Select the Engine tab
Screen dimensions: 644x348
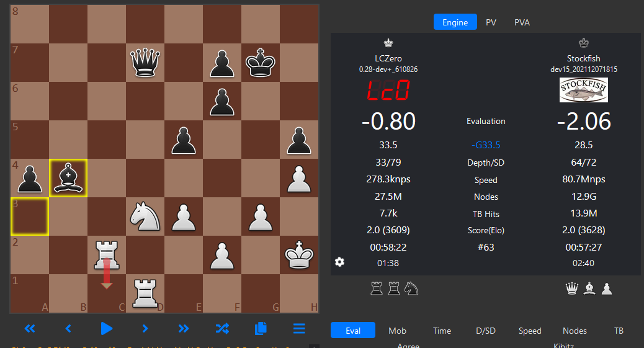click(455, 22)
